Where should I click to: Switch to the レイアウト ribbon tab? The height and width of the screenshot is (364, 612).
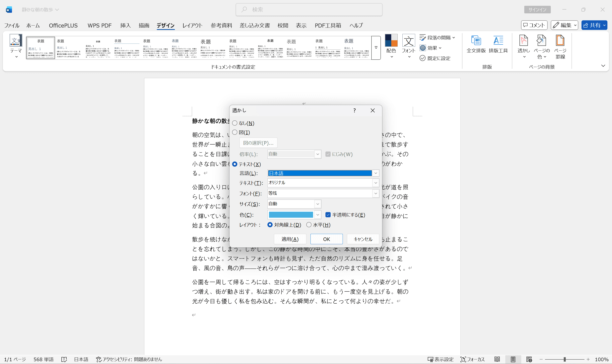point(192,26)
